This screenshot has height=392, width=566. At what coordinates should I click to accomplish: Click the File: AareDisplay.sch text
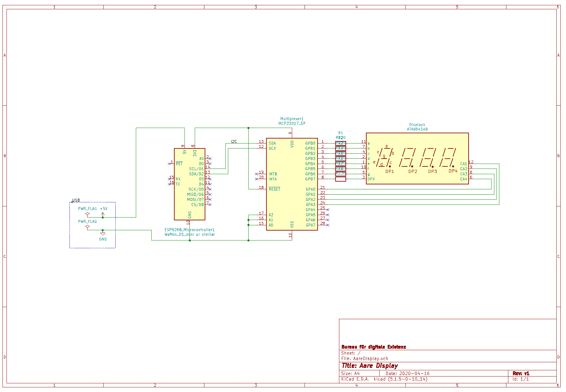point(364,359)
